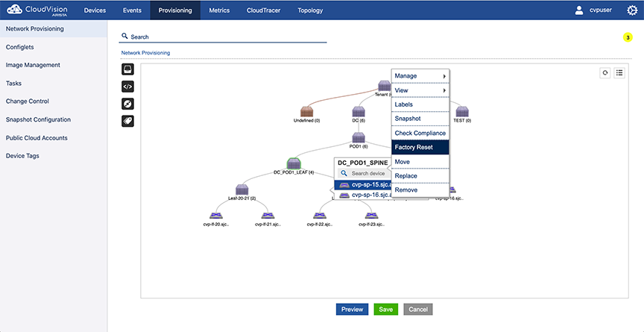Select the Tenant container node
Image resolution: width=644 pixels, height=332 pixels.
[385, 86]
